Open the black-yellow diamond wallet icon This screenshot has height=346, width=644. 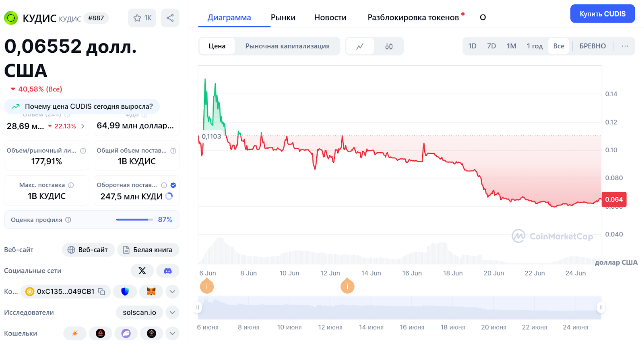click(151, 334)
